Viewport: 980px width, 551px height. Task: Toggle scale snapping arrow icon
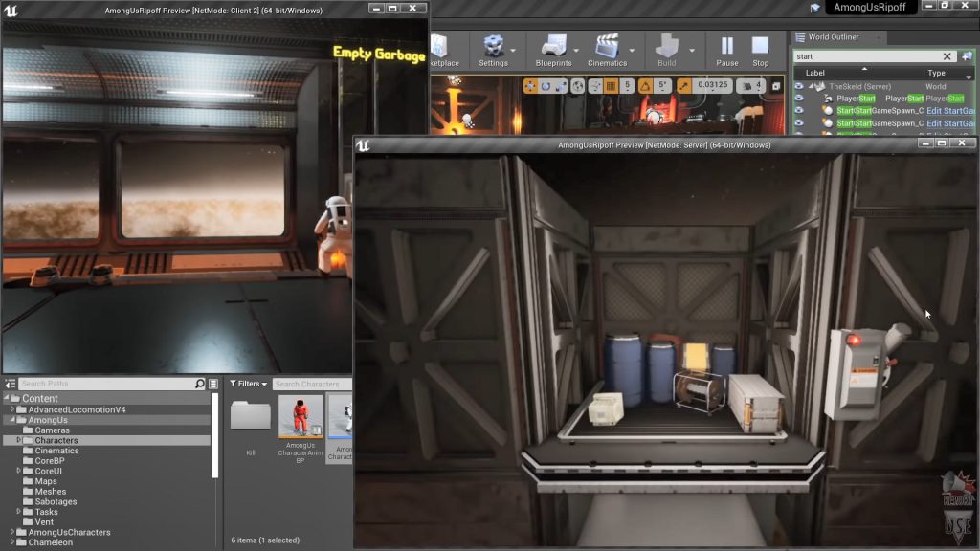pos(683,85)
